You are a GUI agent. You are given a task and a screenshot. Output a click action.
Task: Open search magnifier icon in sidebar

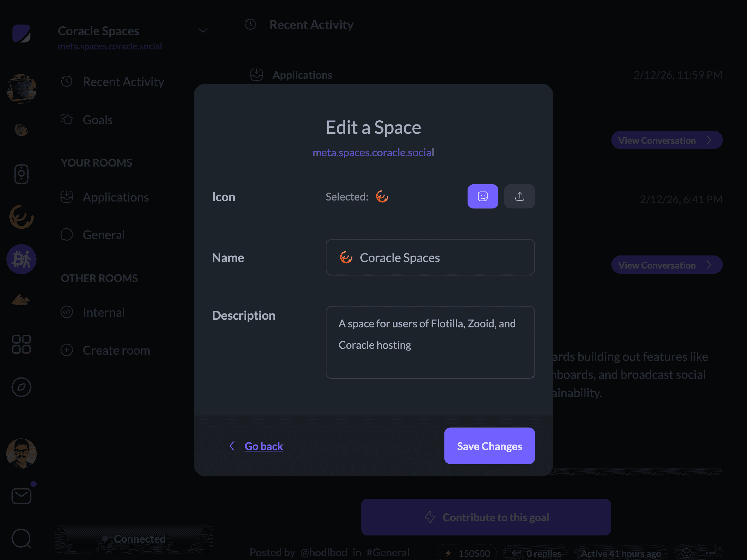click(21, 538)
